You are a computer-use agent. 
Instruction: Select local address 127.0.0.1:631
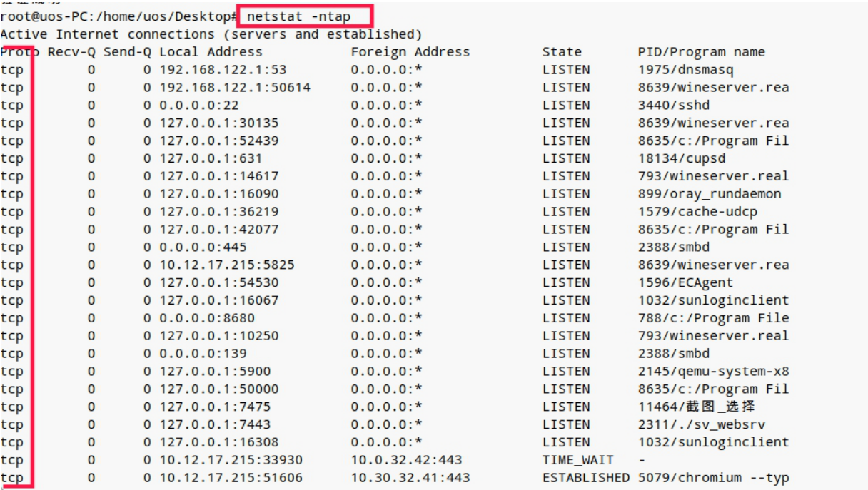(211, 158)
